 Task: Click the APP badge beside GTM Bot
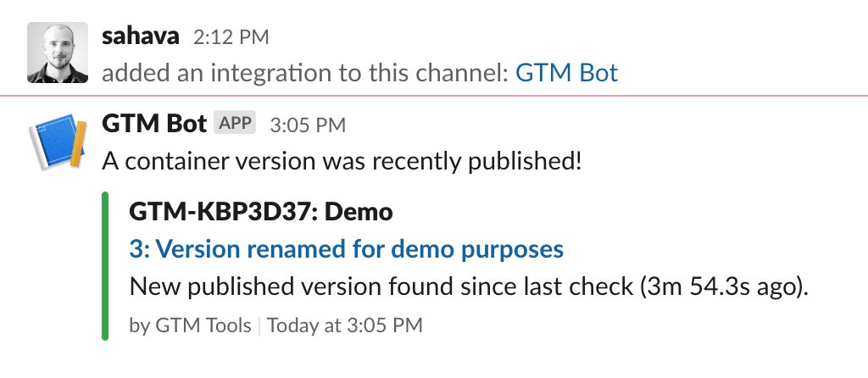pyautogui.click(x=236, y=124)
